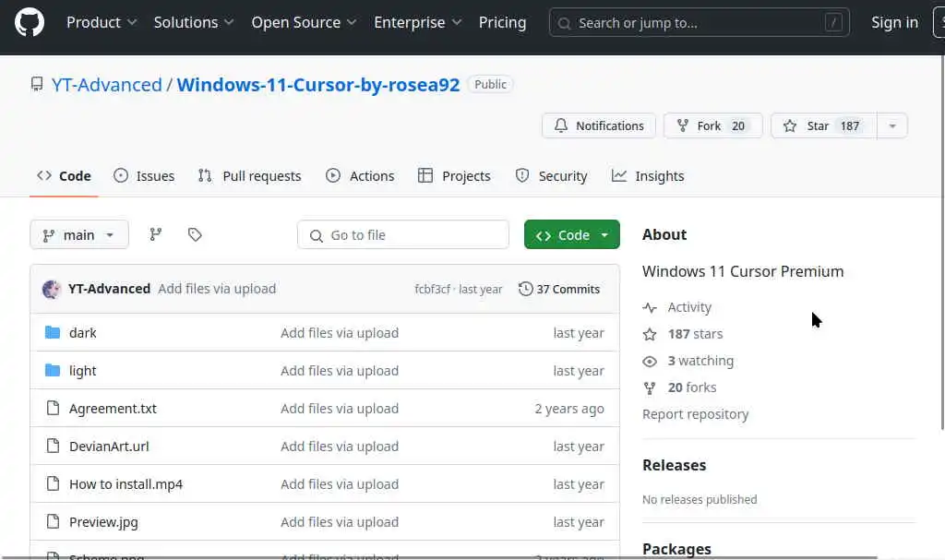Click Report repository link

(x=696, y=414)
